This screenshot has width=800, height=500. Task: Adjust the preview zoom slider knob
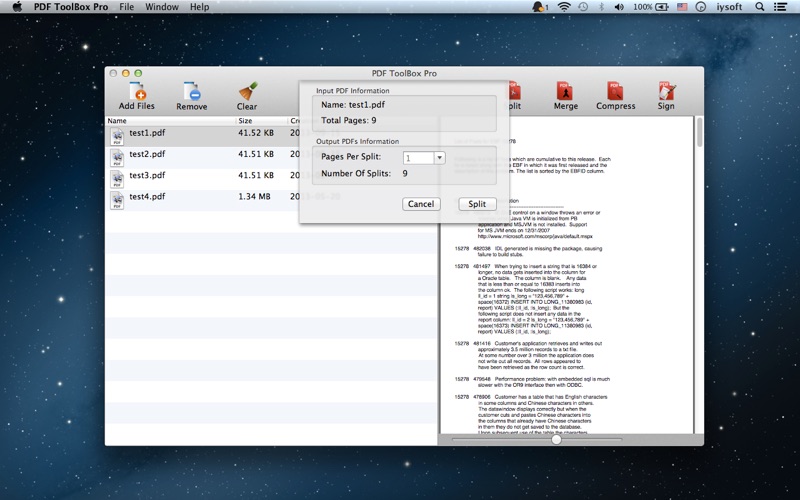(x=557, y=439)
